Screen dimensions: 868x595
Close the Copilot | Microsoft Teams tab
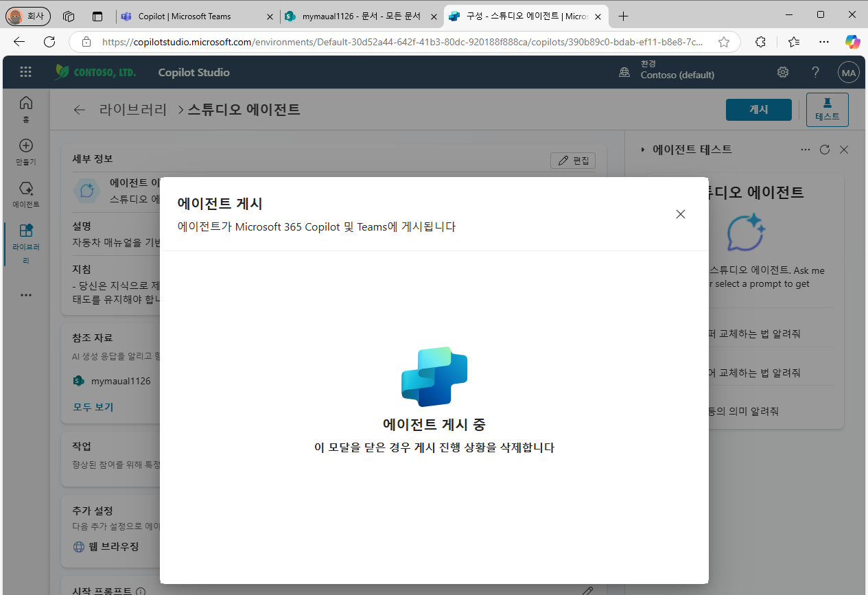click(270, 16)
